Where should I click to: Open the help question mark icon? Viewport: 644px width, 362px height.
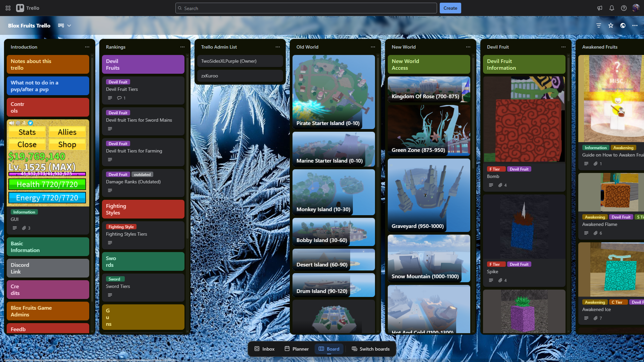pyautogui.click(x=624, y=8)
